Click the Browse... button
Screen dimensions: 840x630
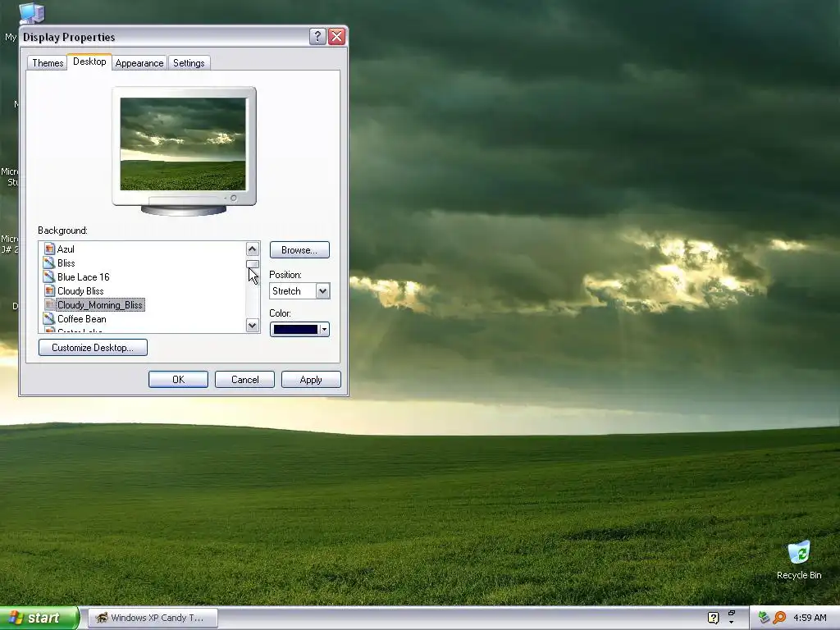click(299, 249)
